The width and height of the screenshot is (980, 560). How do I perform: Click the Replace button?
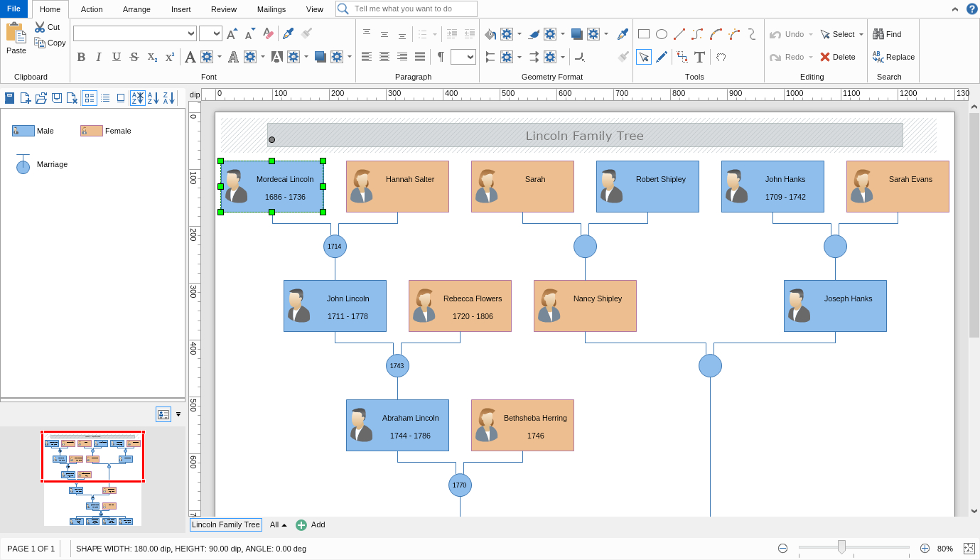click(893, 57)
